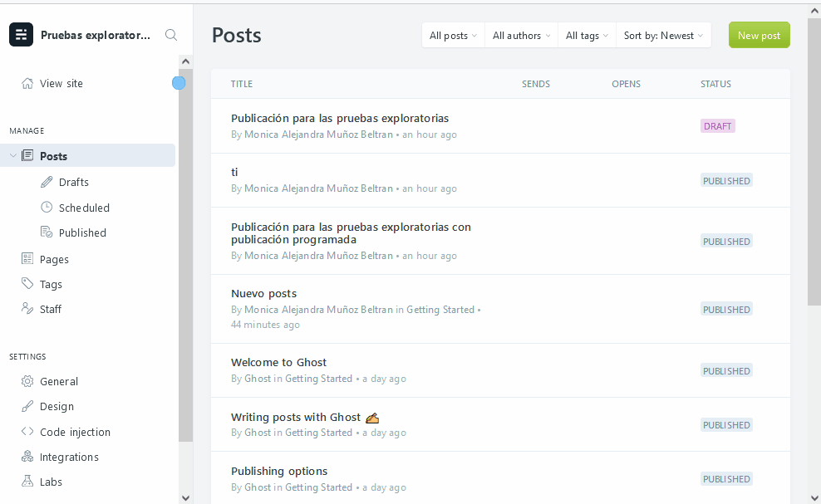Open the Tags section icon
This screenshot has width=821, height=504.
coord(27,283)
